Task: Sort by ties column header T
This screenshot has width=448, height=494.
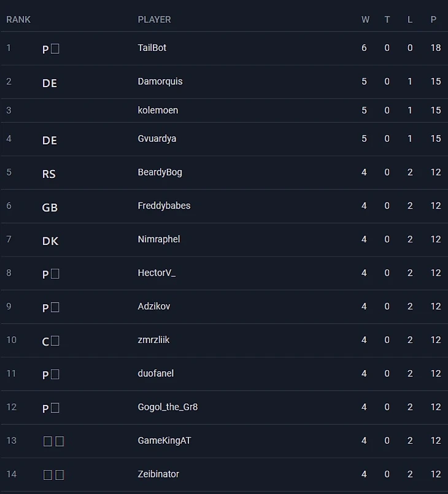Action: (x=387, y=20)
